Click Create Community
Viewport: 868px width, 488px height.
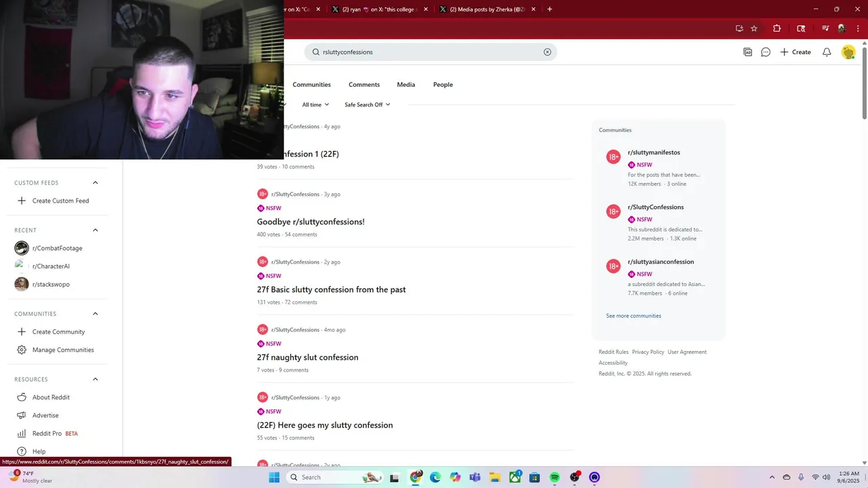[51, 331]
